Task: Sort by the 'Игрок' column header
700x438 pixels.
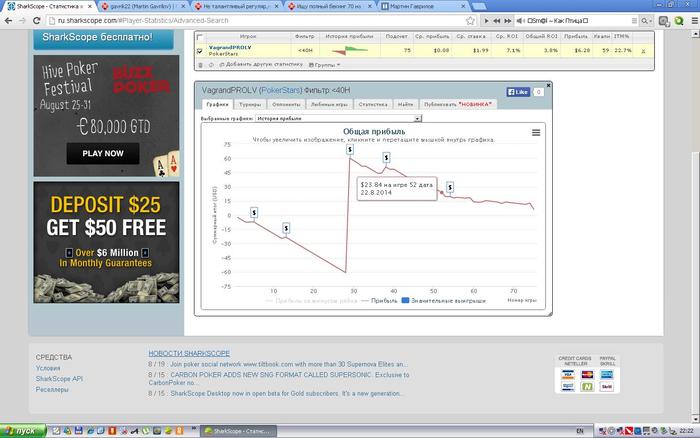Action: click(x=248, y=36)
